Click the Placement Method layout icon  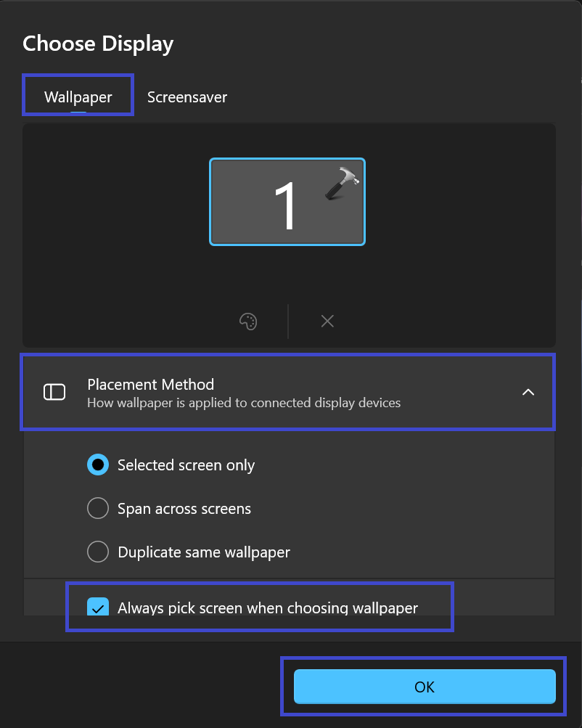[54, 392]
